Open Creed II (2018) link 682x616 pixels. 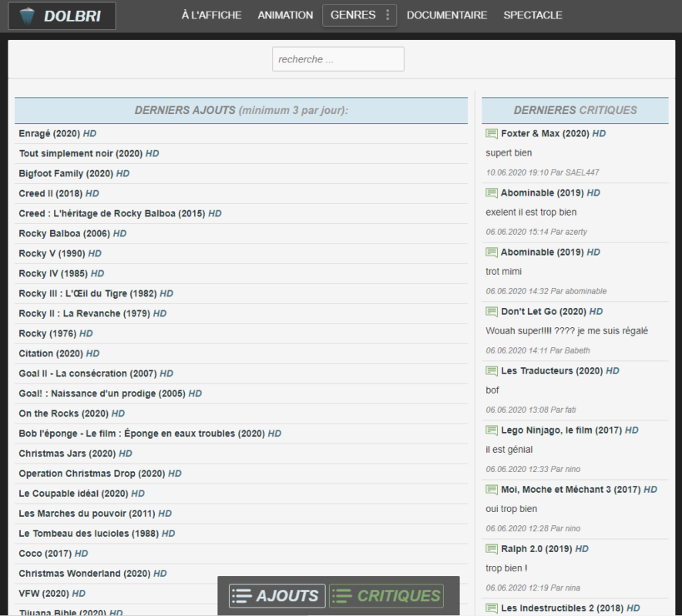pyautogui.click(x=59, y=193)
